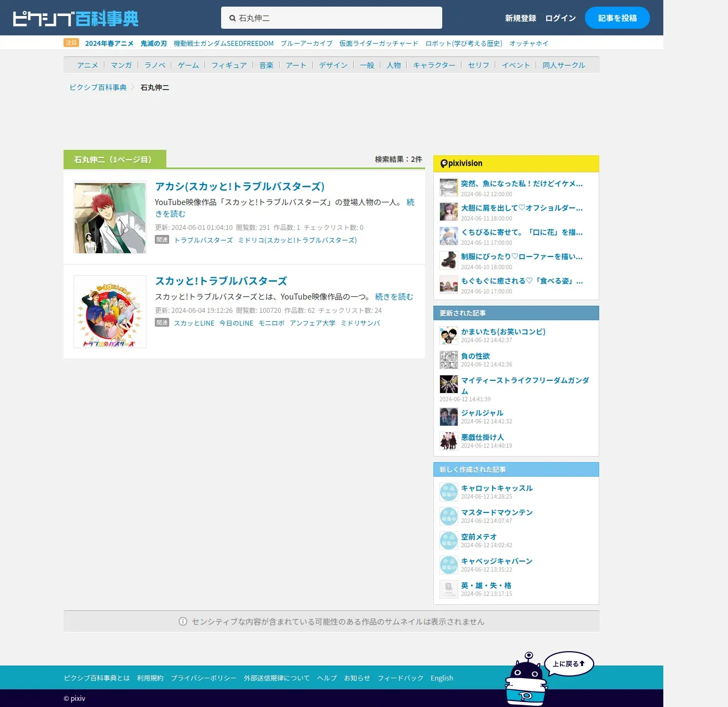
Task: Click placeholder icon beside 英・雄・失・格
Action: point(448,589)
